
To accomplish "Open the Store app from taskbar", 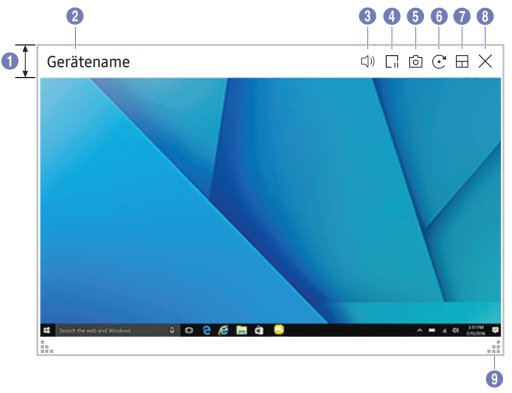I will point(259,330).
